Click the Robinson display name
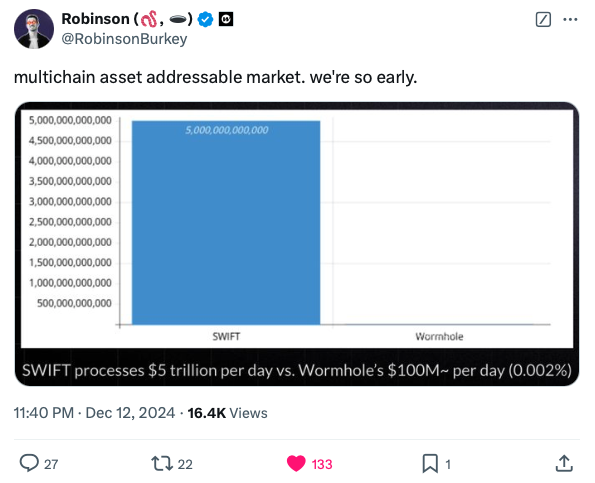The image size is (595, 483). point(96,19)
